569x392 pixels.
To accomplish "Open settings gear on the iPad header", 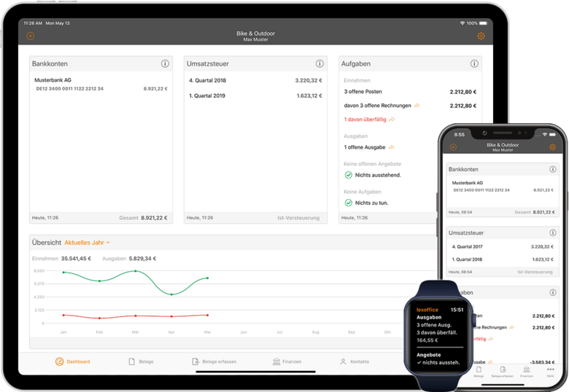I will pyautogui.click(x=481, y=36).
